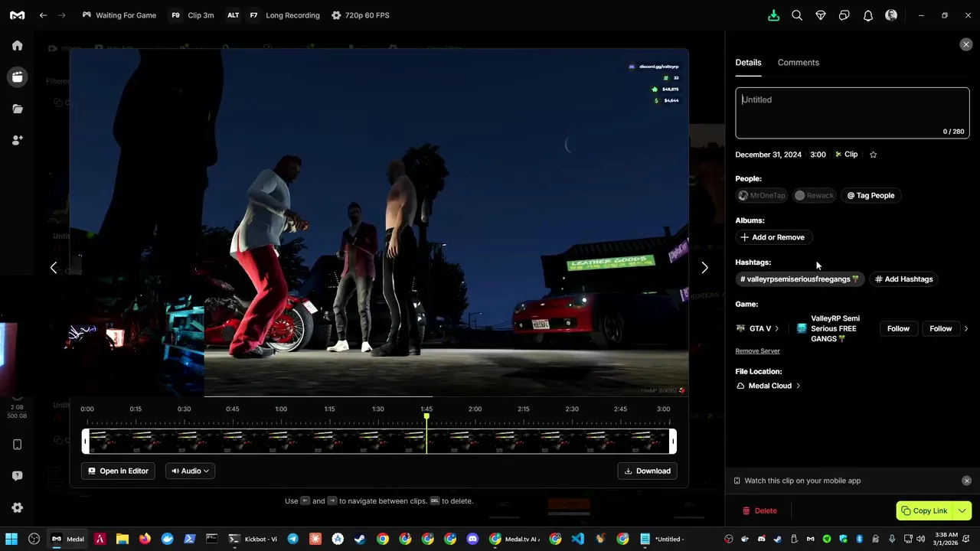Viewport: 980px width, 551px height.
Task: Open the Clips library sidebar icon
Action: click(x=17, y=77)
